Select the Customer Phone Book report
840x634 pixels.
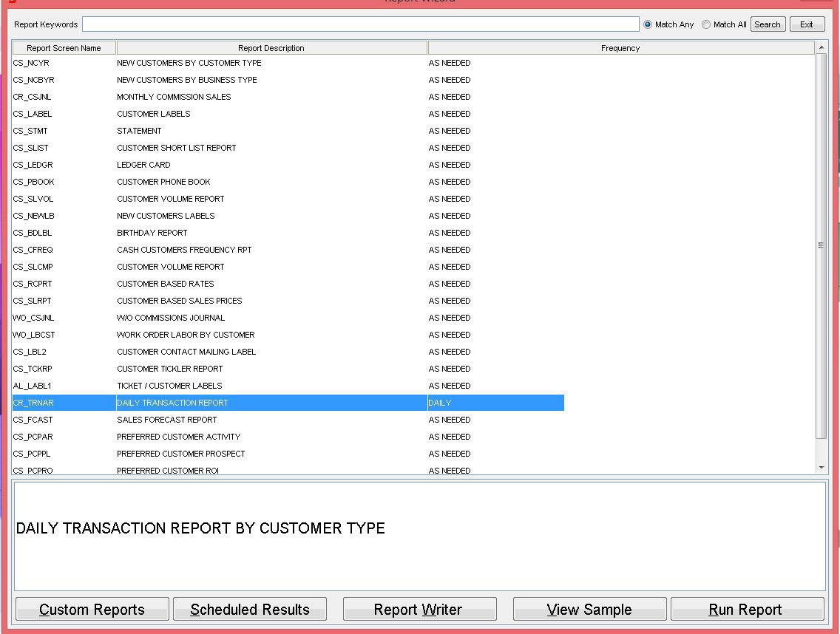[163, 182]
